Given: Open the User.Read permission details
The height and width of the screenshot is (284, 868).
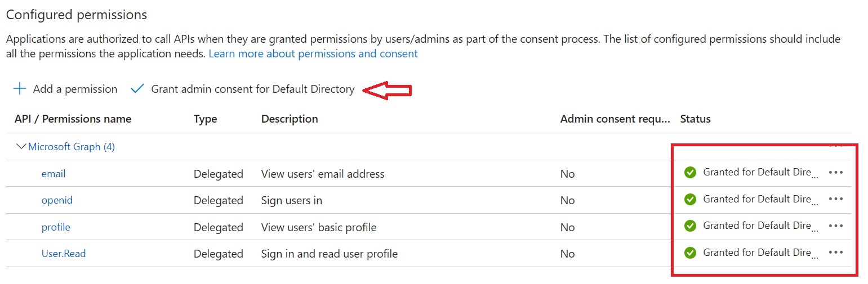Looking at the screenshot, I should (x=64, y=254).
